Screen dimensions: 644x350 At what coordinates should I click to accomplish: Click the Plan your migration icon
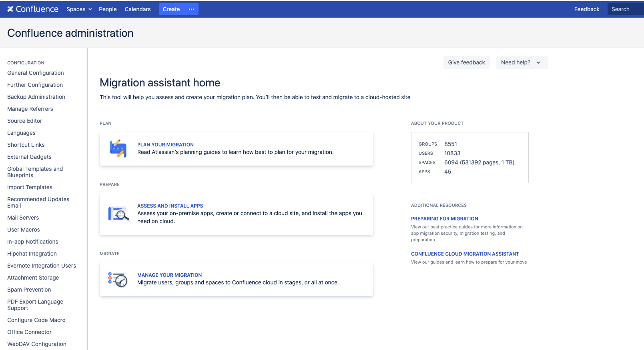pos(118,149)
